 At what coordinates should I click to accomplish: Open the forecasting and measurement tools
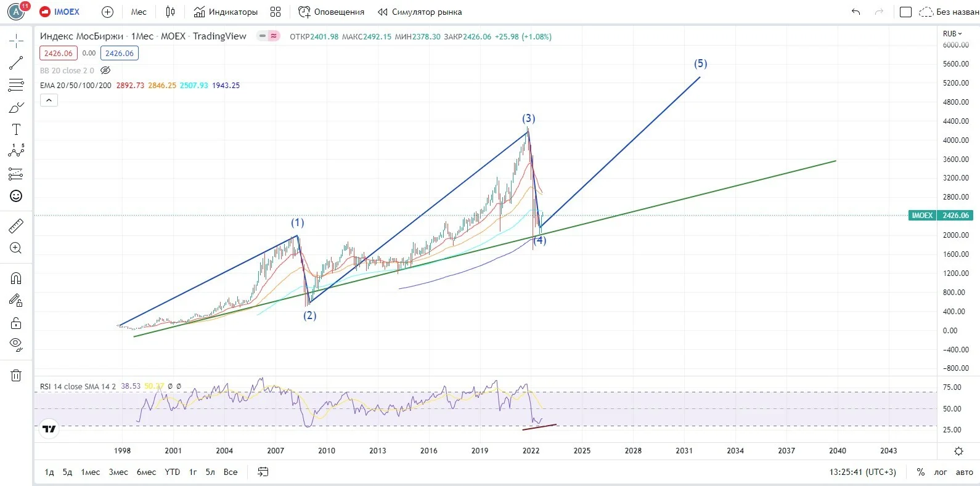(16, 174)
